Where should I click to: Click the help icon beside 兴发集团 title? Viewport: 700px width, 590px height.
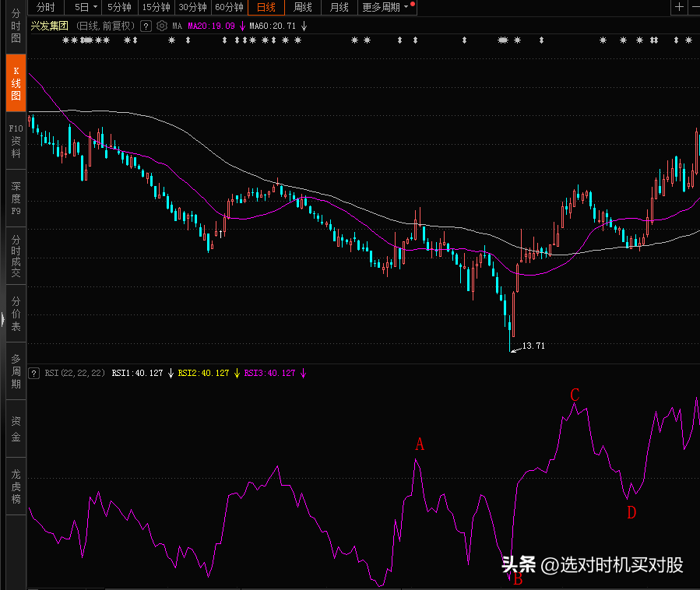146,26
